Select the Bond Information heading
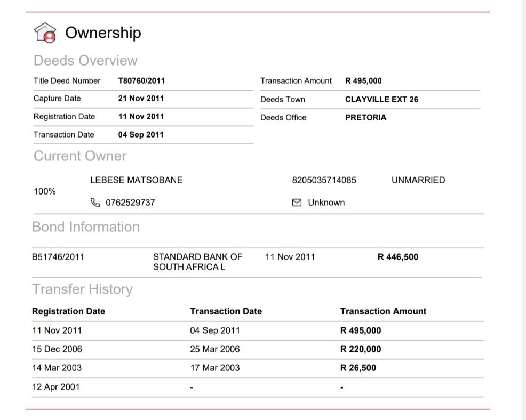 tap(86, 227)
